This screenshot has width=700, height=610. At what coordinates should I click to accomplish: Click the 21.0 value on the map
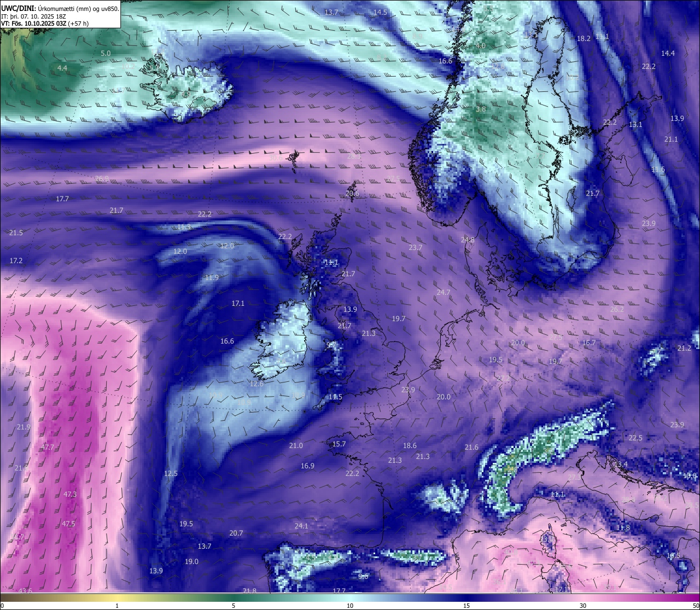pos(296,445)
